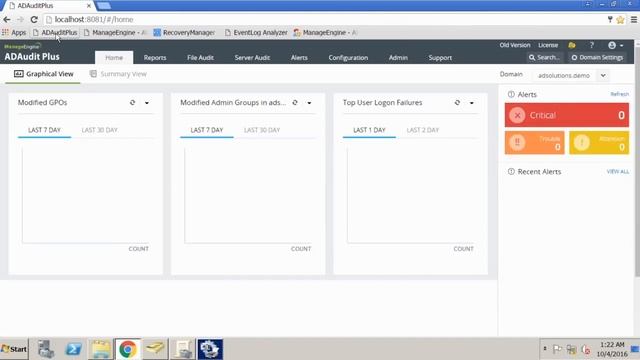Open the Admin tab
This screenshot has width=640, height=360.
click(398, 58)
